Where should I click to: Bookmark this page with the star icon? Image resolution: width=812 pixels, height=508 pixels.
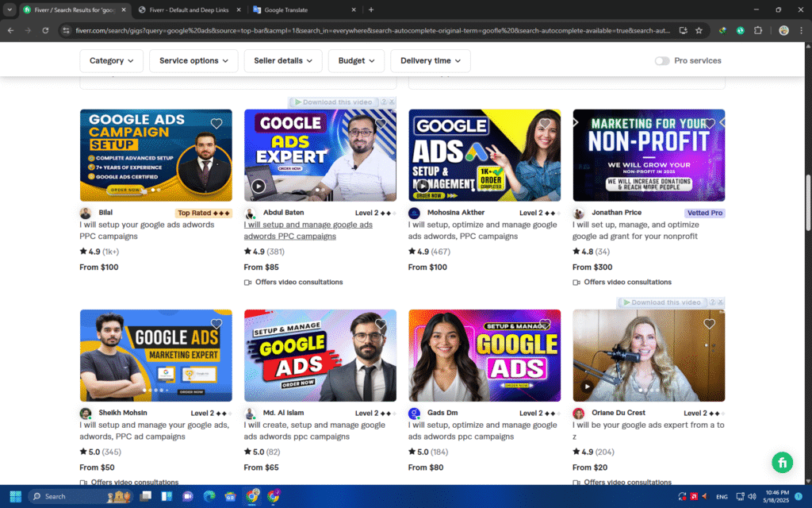click(699, 31)
